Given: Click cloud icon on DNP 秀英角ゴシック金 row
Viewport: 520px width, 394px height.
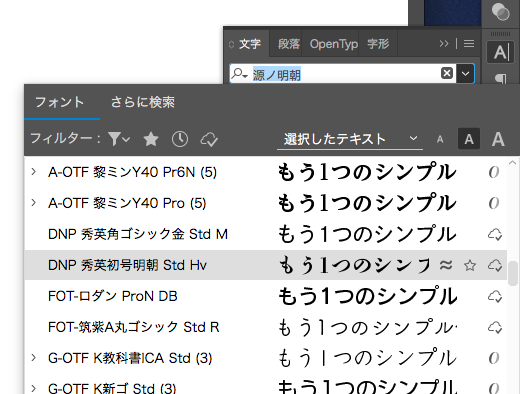Looking at the screenshot, I should click(495, 234).
